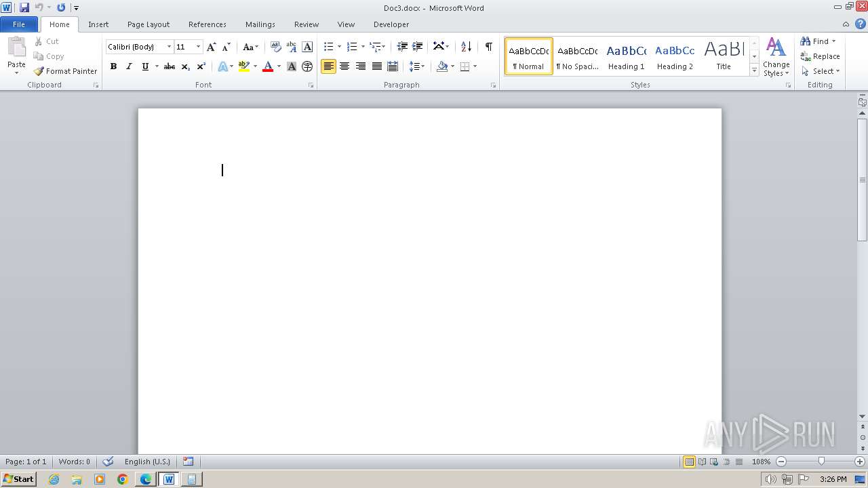This screenshot has width=868, height=488.
Task: Open the Paragraph dialog launcher
Action: tap(493, 85)
